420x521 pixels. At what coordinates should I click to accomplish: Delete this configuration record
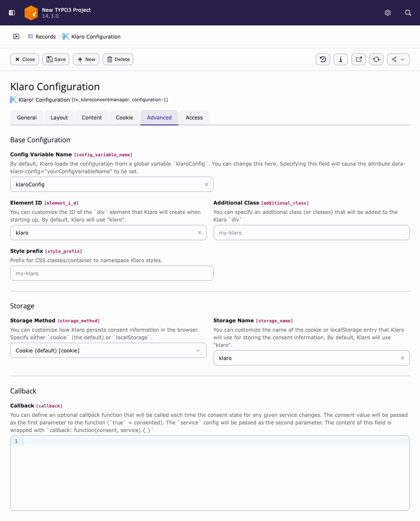118,59
